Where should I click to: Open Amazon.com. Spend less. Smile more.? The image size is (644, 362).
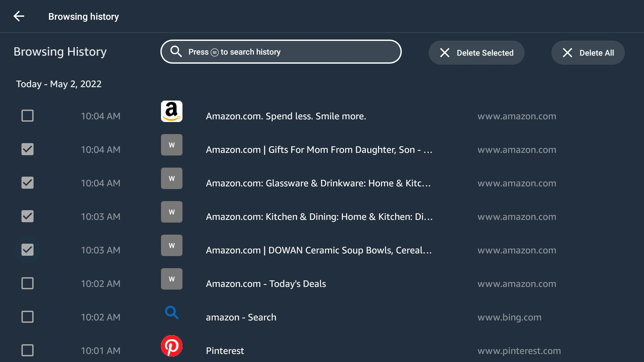click(x=286, y=116)
